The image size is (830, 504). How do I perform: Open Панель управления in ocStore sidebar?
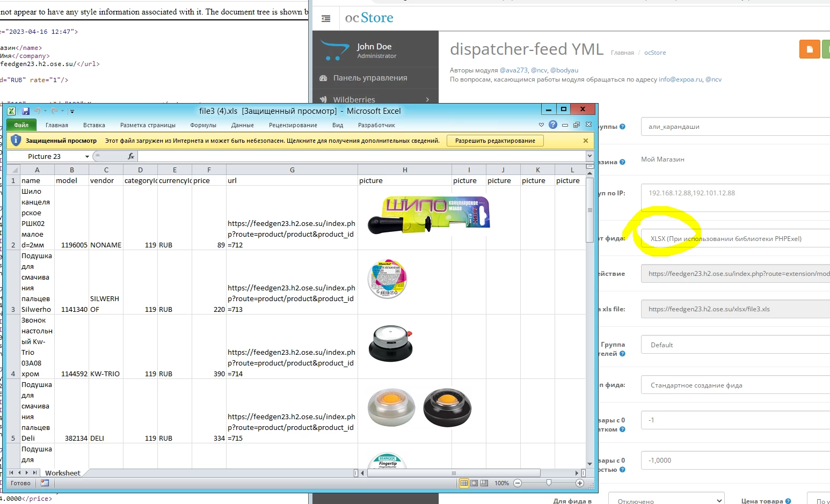375,78
